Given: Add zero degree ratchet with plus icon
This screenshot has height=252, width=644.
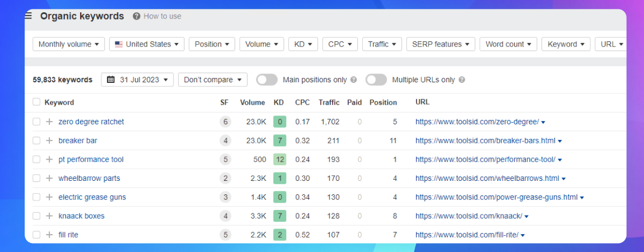Looking at the screenshot, I should point(49,122).
